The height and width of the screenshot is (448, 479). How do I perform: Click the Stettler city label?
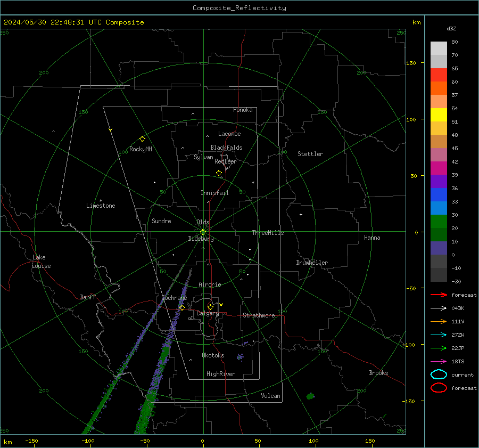point(310,154)
